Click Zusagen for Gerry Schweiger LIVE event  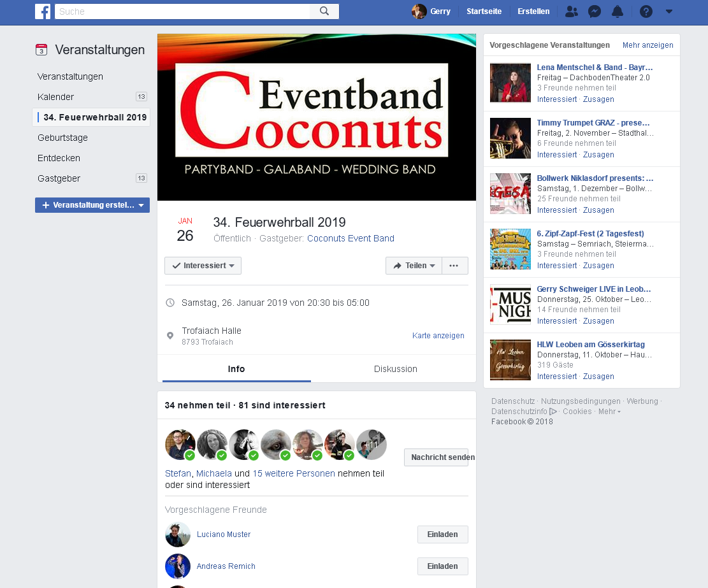pyautogui.click(x=598, y=321)
